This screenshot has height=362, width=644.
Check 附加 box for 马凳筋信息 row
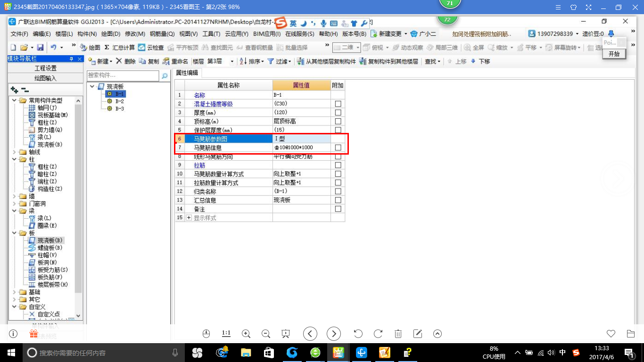(338, 148)
